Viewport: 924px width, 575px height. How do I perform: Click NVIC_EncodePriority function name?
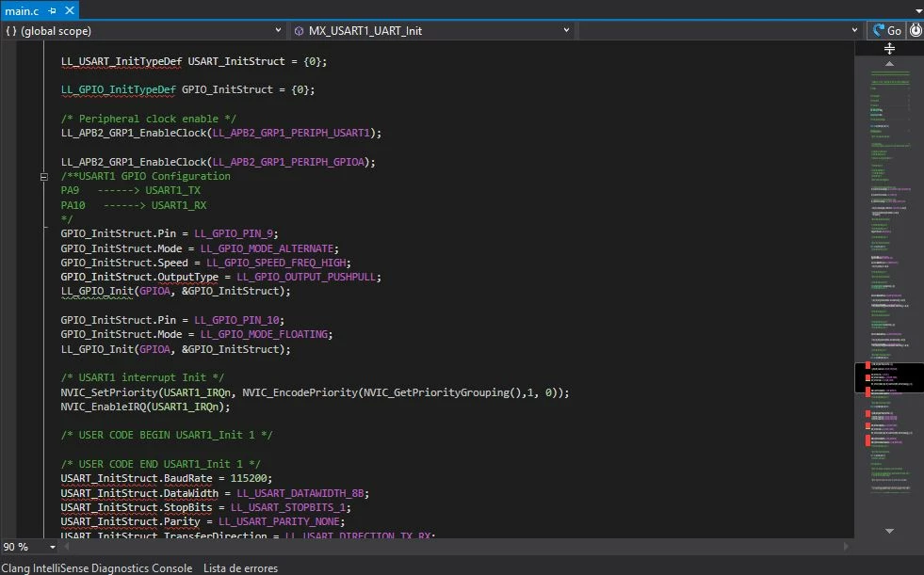(300, 392)
